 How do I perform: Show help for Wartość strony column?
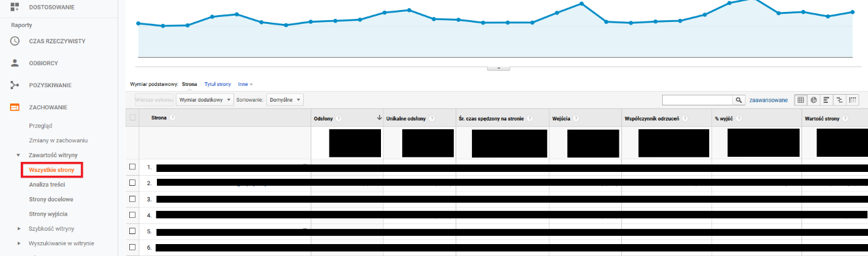(x=845, y=118)
